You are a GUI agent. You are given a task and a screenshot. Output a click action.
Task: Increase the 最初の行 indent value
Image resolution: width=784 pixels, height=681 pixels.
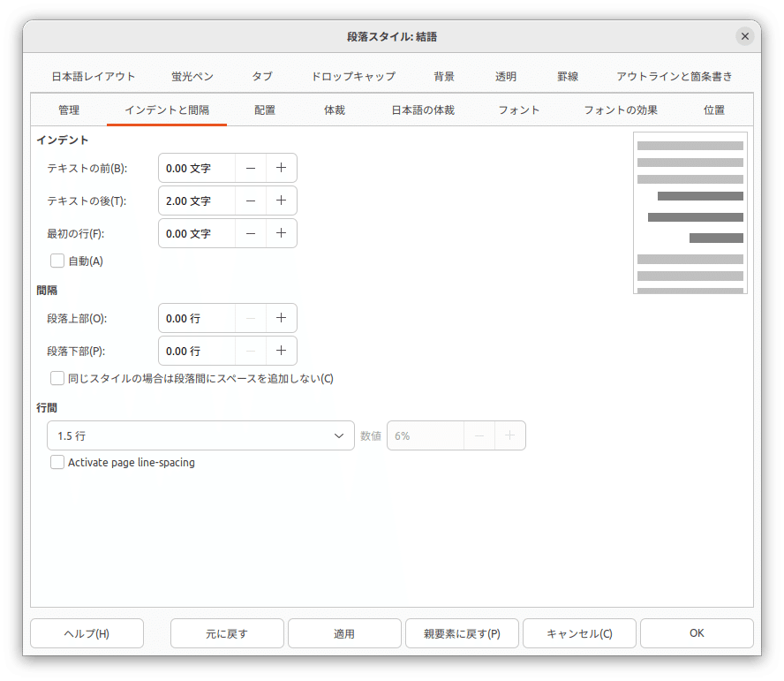tap(282, 233)
